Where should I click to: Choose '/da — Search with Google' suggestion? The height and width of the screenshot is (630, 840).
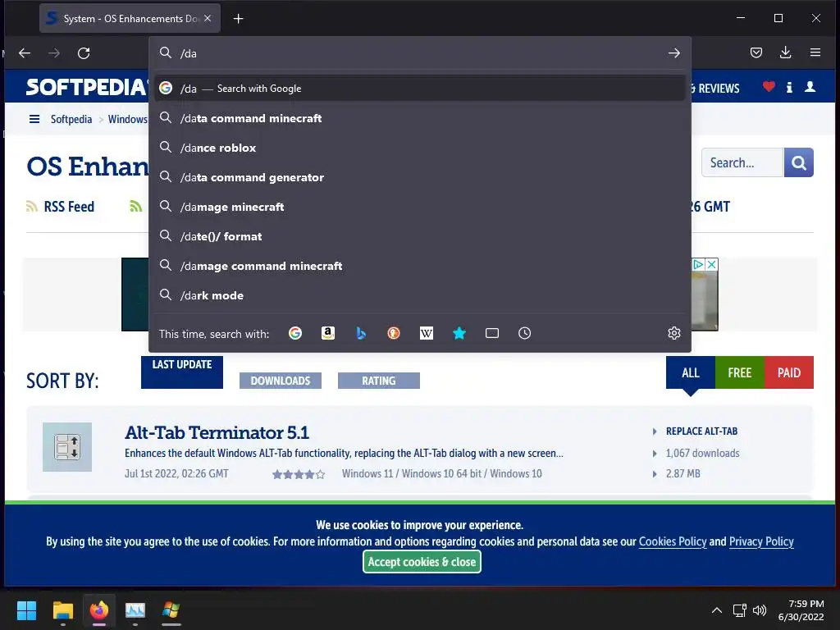pyautogui.click(x=420, y=89)
